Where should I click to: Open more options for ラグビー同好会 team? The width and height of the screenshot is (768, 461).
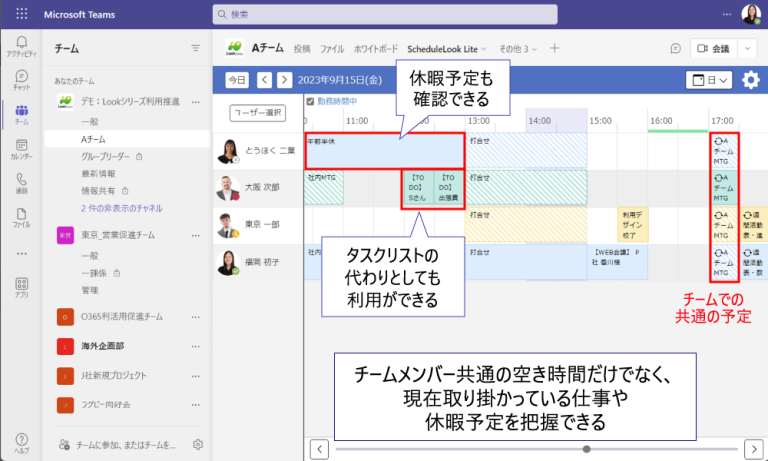pos(195,405)
